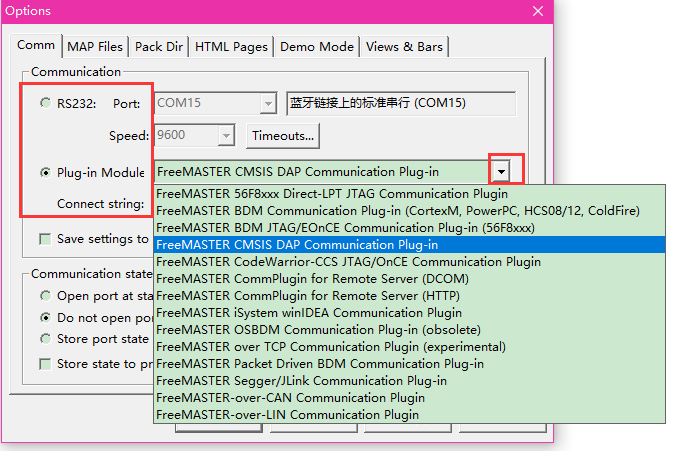Open the COM15 port dropdown
This screenshot has width=682, height=451.
point(268,104)
